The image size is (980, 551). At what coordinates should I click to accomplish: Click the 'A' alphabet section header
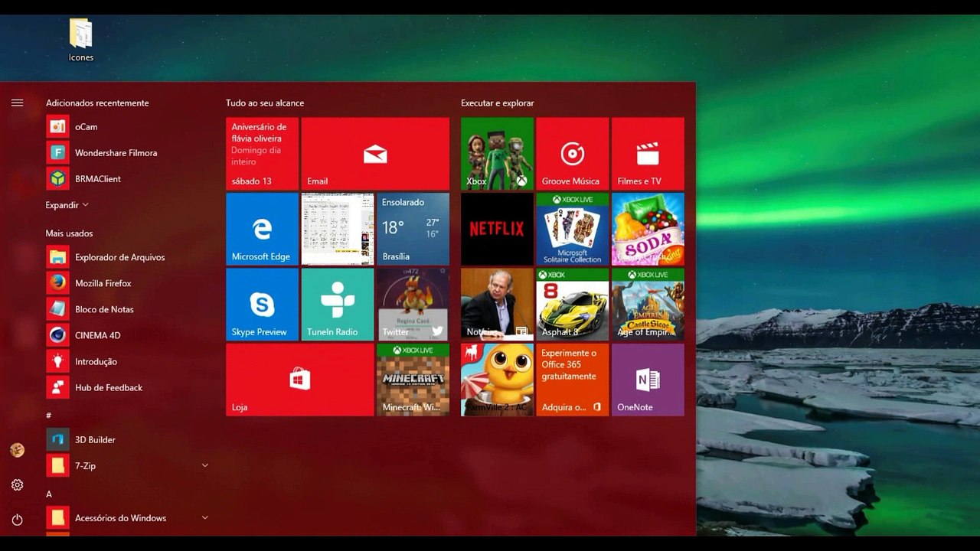[x=49, y=494]
